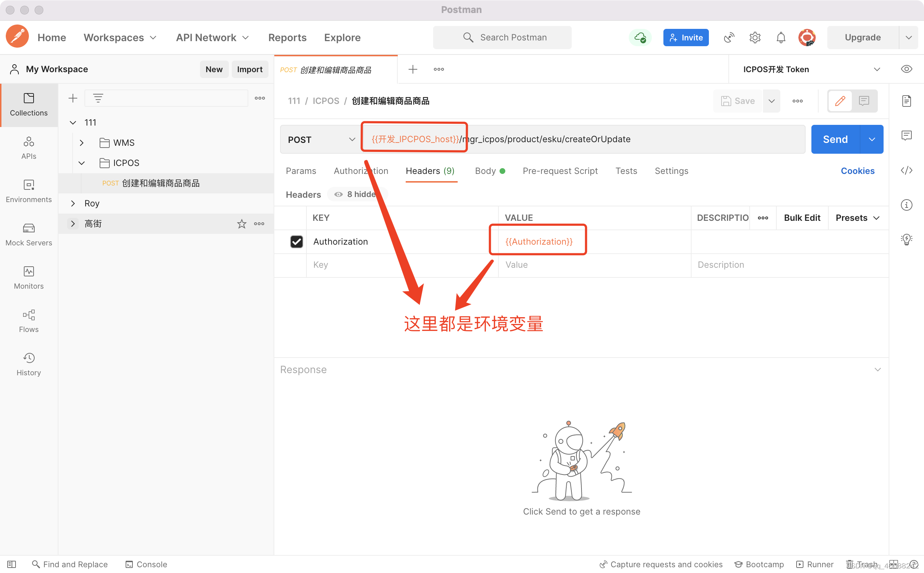Open the notifications bell
The width and height of the screenshot is (924, 573).
(781, 38)
